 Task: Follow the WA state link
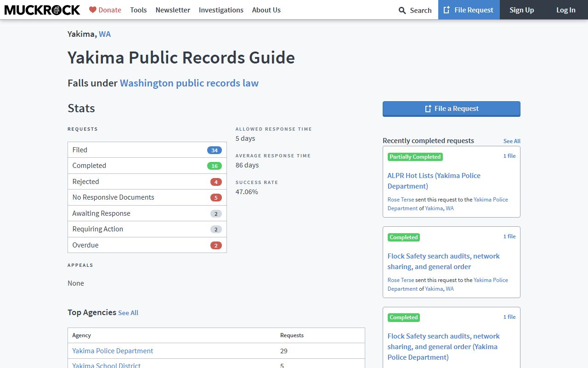(x=105, y=34)
